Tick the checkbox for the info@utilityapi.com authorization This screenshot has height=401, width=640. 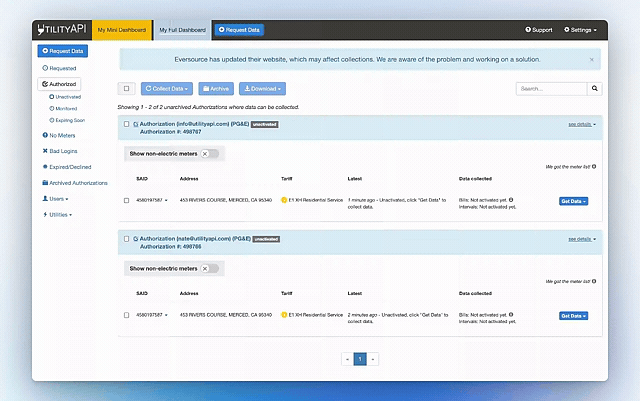click(125, 124)
